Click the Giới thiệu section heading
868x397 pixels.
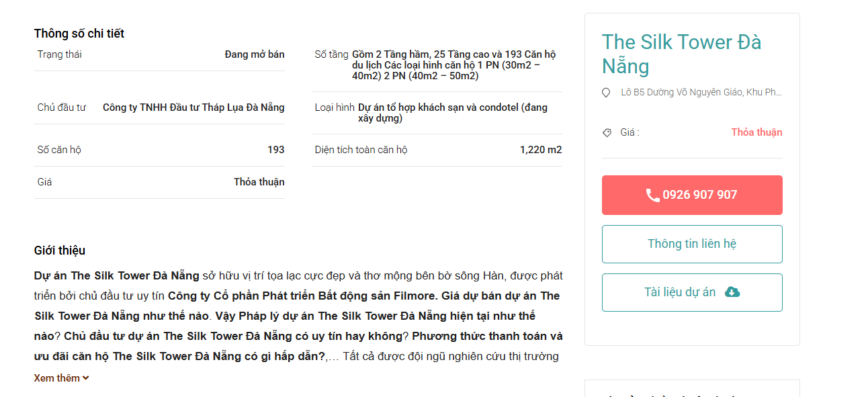tap(60, 251)
